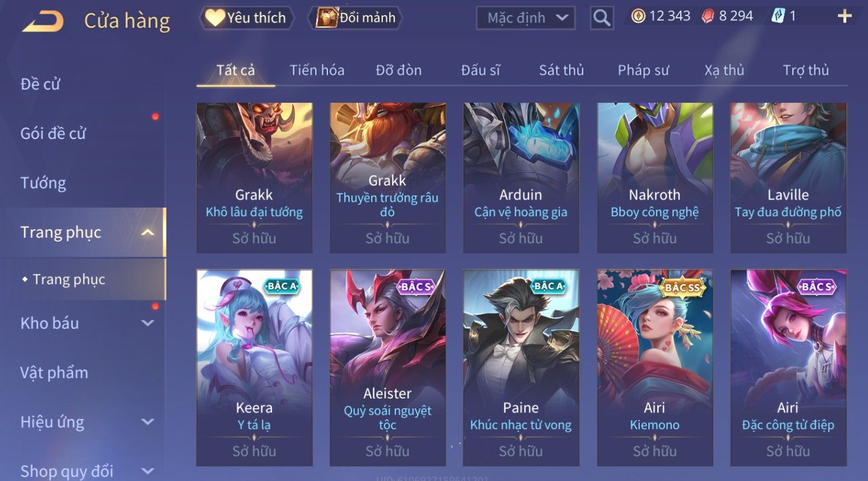868x481 pixels.
Task: Select the Keera Y tá lạ skin card
Action: [254, 367]
